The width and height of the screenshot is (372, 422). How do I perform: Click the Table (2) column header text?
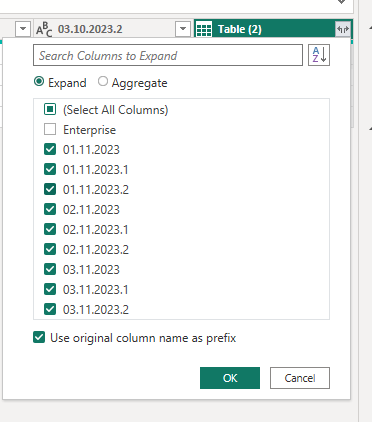[240, 29]
